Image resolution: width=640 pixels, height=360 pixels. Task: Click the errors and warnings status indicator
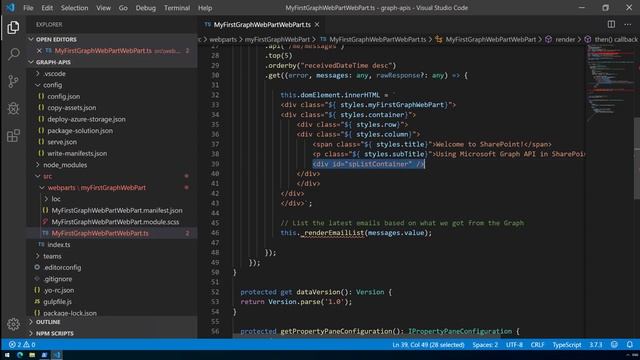[x=22, y=344]
